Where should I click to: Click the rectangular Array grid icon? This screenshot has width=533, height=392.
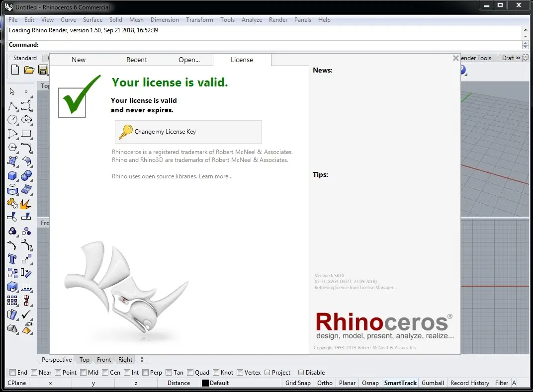pos(12,300)
